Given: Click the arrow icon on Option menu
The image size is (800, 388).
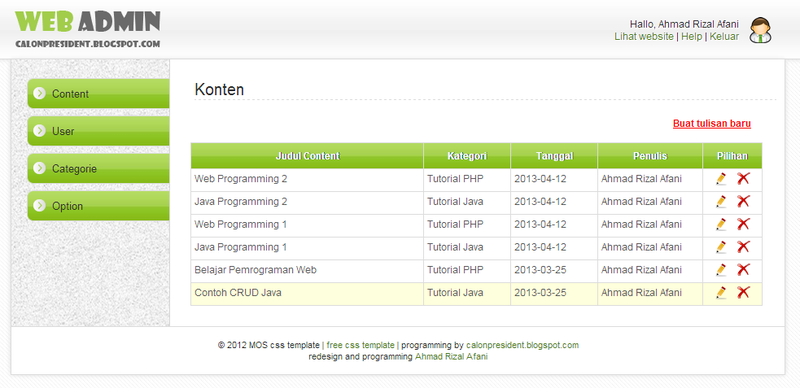Looking at the screenshot, I should (39, 206).
